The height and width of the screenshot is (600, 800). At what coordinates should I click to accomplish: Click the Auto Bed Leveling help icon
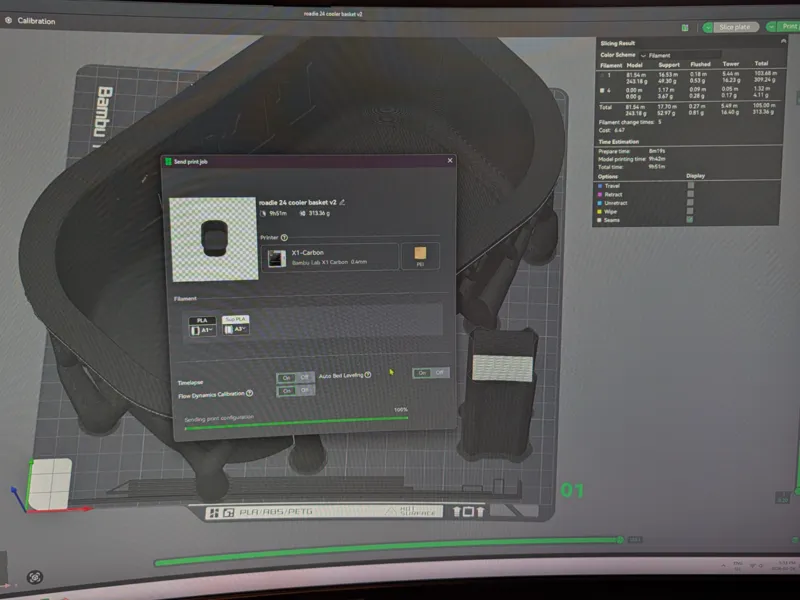coord(368,375)
